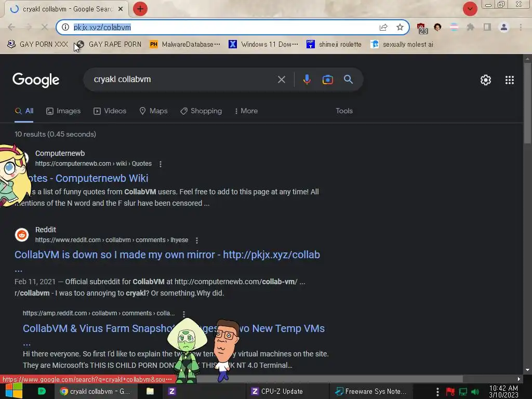Image resolution: width=532 pixels, height=399 pixels.
Task: Start voice search with microphone icon
Action: [307, 79]
